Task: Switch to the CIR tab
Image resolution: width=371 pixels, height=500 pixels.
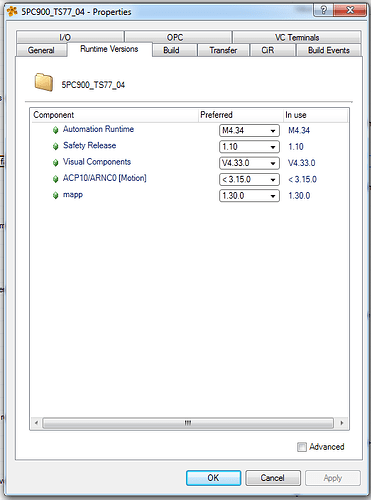Action: [x=272, y=50]
